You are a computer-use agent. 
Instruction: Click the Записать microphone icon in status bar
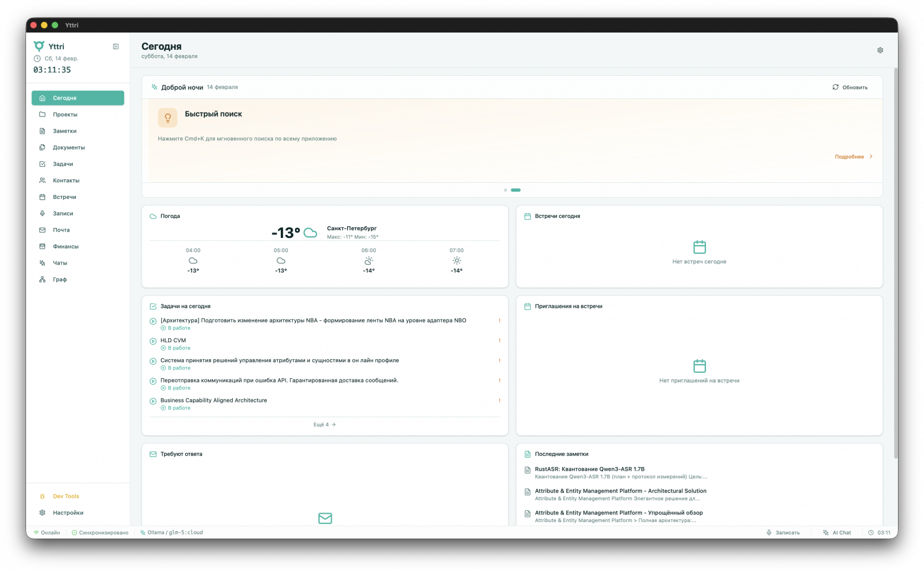(x=768, y=532)
